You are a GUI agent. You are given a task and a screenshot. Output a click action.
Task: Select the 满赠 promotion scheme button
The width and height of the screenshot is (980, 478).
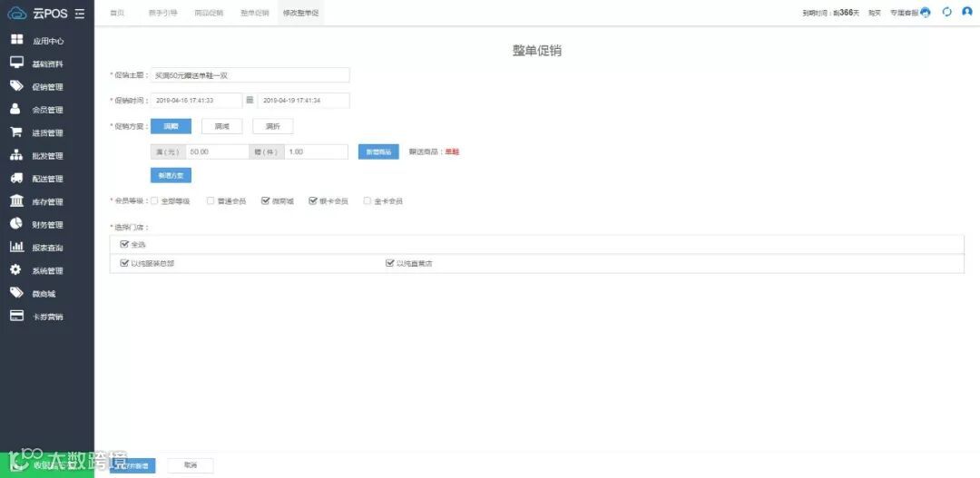coord(171,126)
